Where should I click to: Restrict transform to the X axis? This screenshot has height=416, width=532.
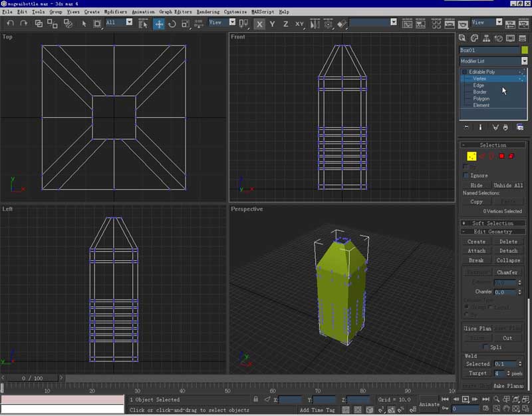(x=259, y=24)
